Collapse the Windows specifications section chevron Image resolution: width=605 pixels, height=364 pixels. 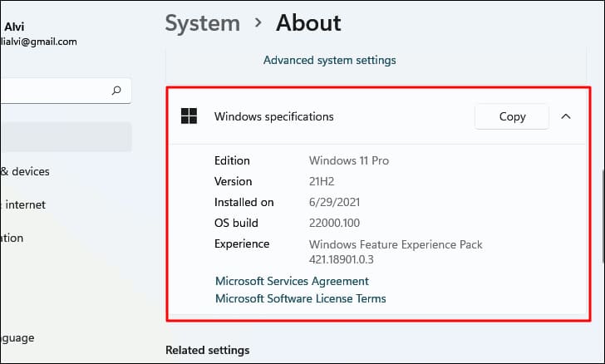tap(566, 116)
